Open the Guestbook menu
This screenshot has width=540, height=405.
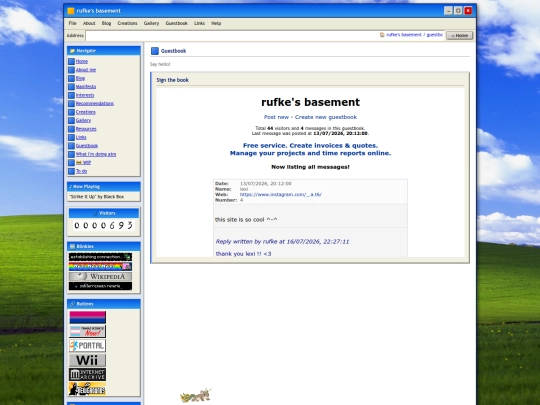(177, 23)
